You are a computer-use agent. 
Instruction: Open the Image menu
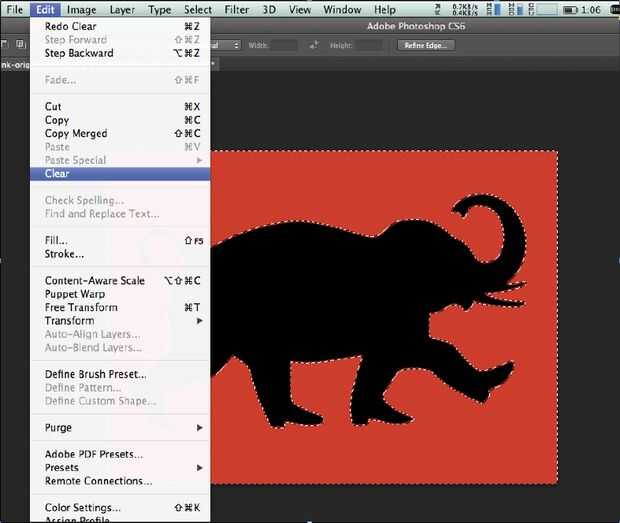(81, 9)
